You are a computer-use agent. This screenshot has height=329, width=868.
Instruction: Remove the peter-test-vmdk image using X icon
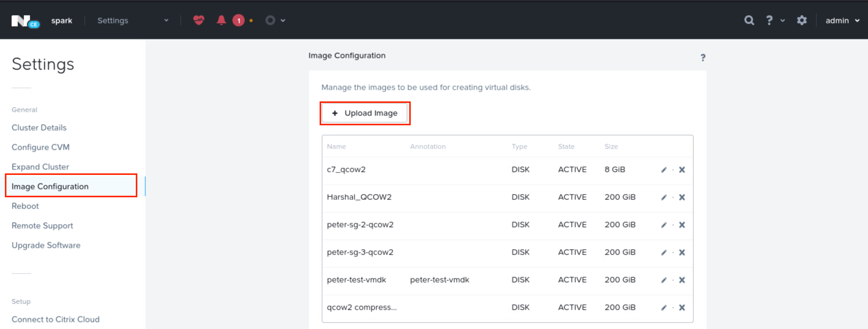tap(682, 280)
